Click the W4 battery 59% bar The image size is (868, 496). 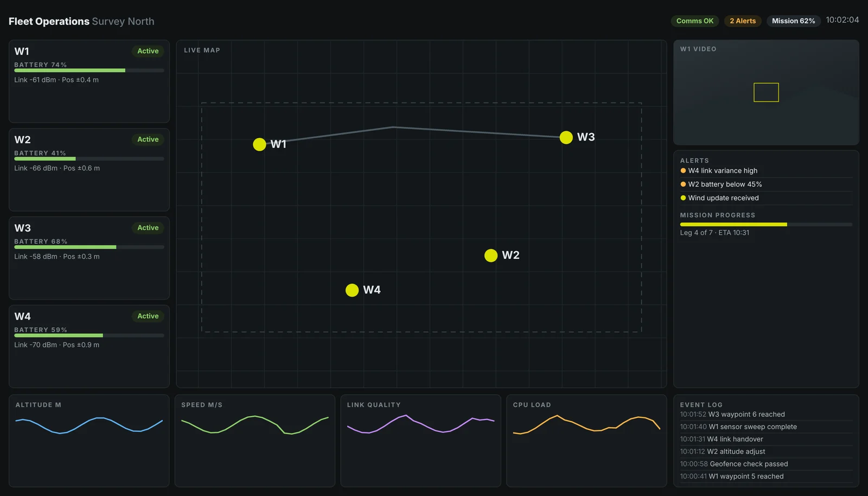(x=89, y=336)
